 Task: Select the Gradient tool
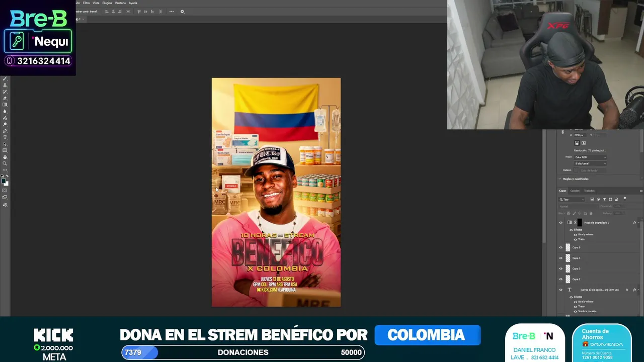[5, 105]
